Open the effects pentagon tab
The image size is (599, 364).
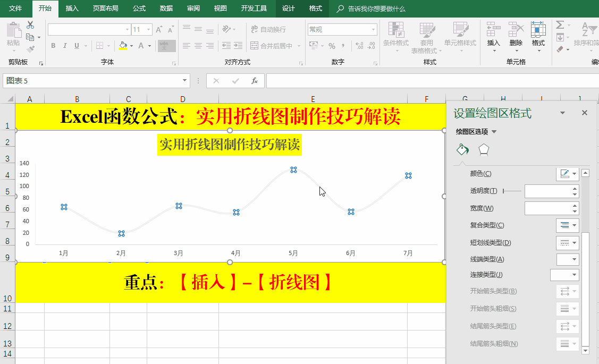[x=484, y=149]
